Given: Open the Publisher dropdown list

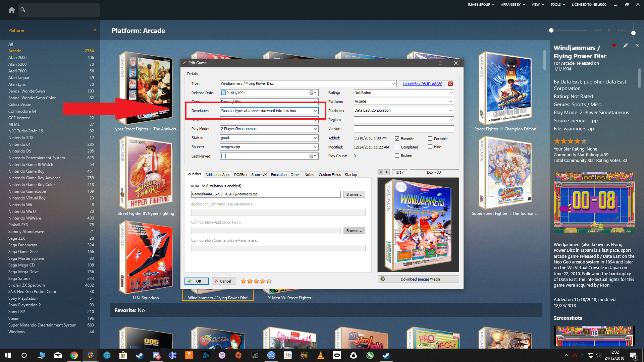Looking at the screenshot, I should point(451,111).
